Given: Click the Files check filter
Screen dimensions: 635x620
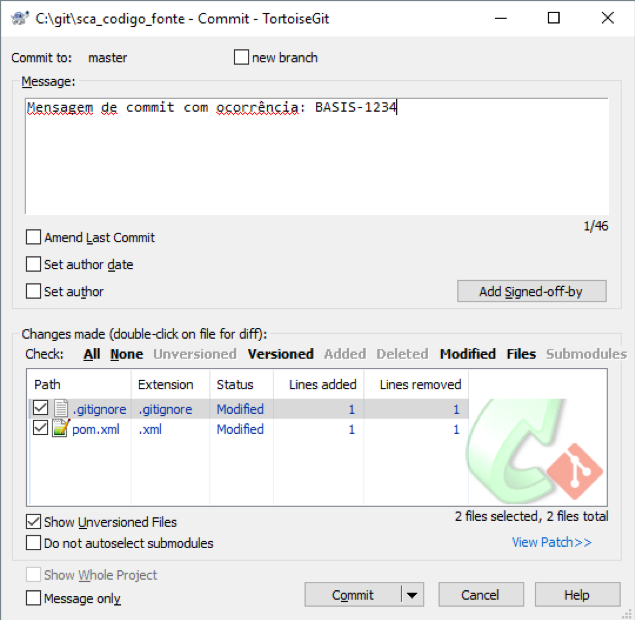Looking at the screenshot, I should coord(521,354).
